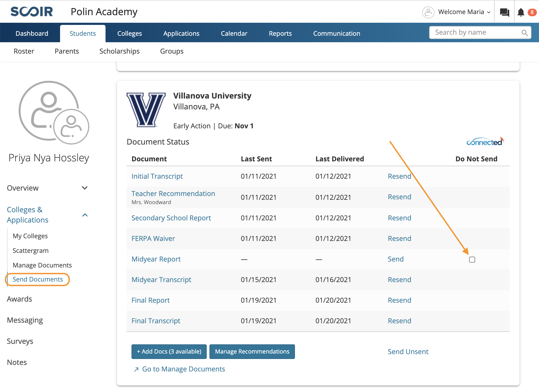Screen dimensions: 539x392
Task: Open Manage Documents in the sidebar
Action: coord(42,265)
